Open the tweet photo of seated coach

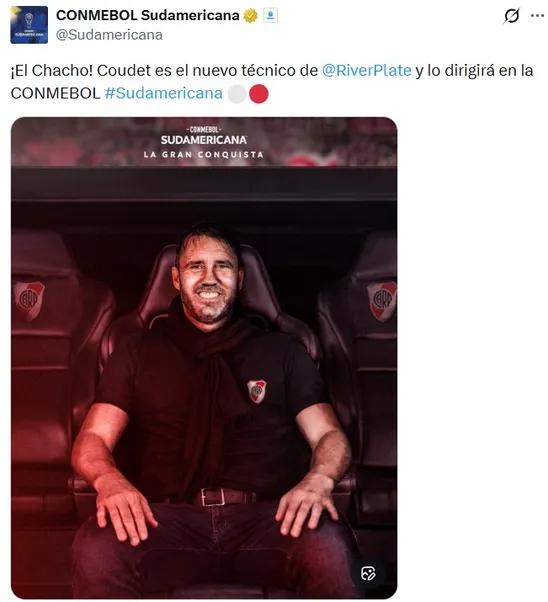(204, 358)
